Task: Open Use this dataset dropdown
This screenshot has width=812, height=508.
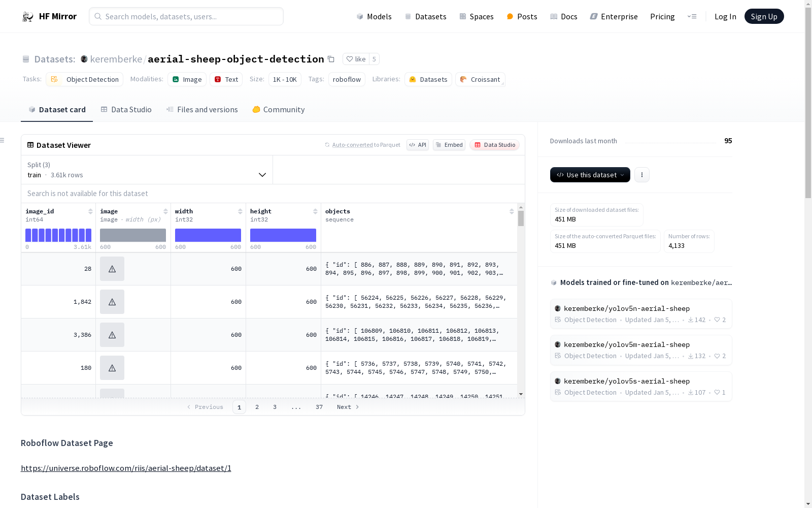Action: tap(590, 175)
